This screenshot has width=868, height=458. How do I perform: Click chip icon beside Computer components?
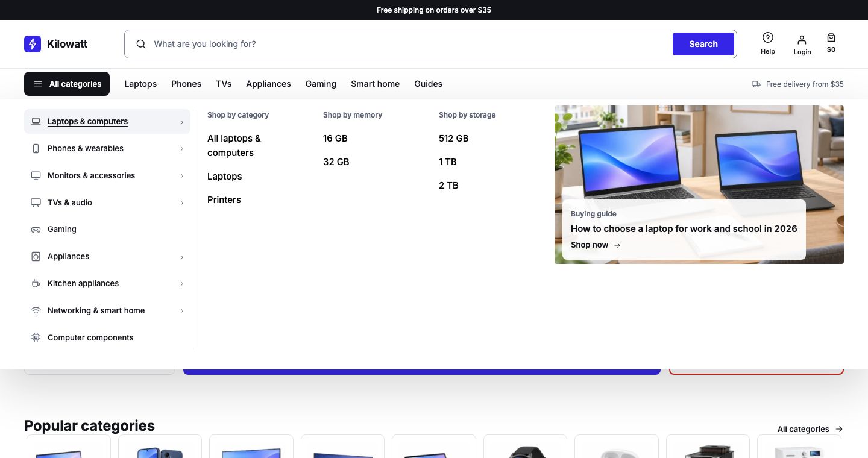click(x=36, y=337)
